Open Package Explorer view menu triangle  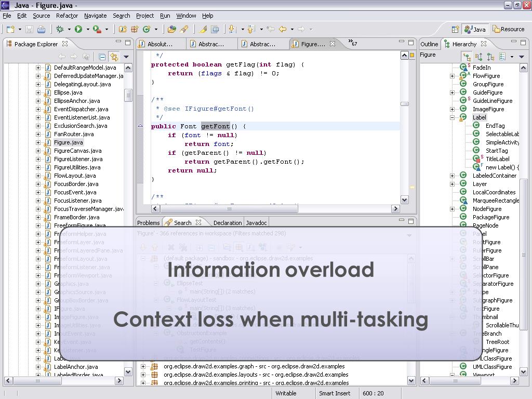coord(126,57)
